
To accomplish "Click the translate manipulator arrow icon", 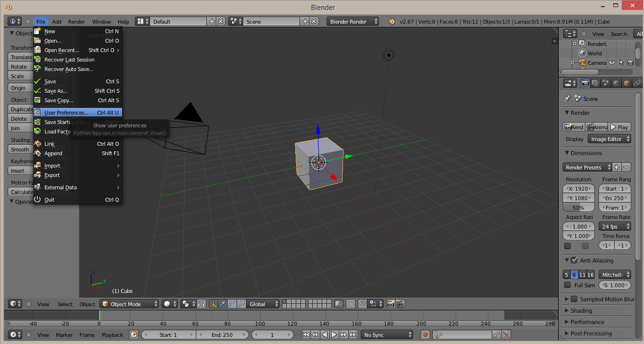I will pos(222,304).
